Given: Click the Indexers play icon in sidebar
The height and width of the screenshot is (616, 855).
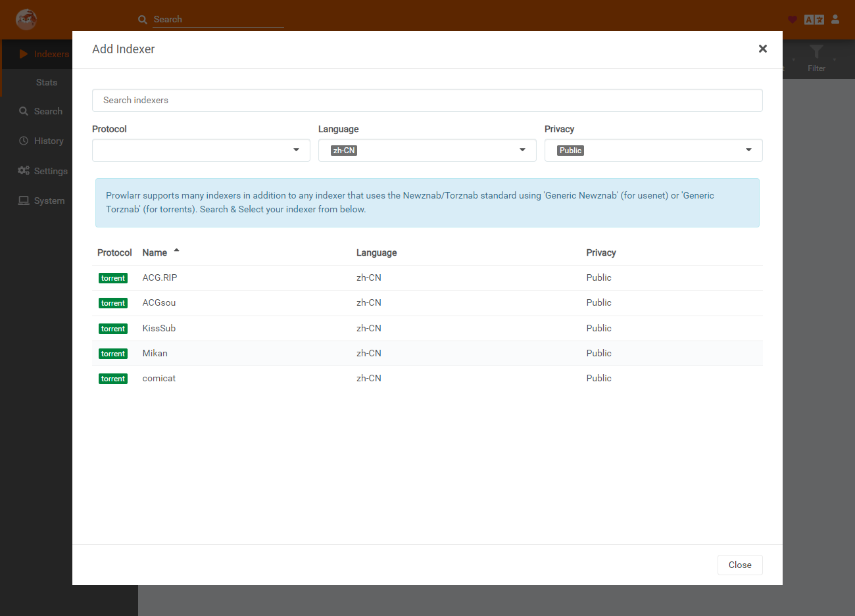Looking at the screenshot, I should (x=24, y=54).
